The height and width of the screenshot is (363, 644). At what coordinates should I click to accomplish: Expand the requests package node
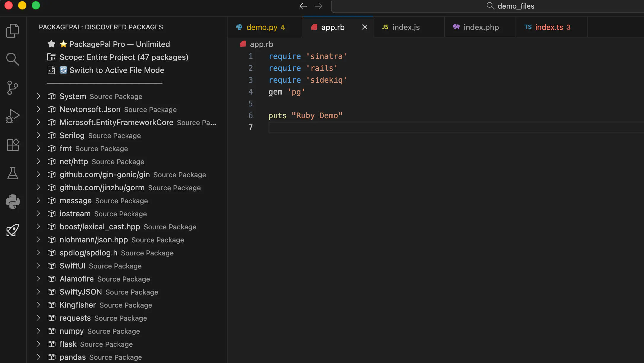(38, 318)
